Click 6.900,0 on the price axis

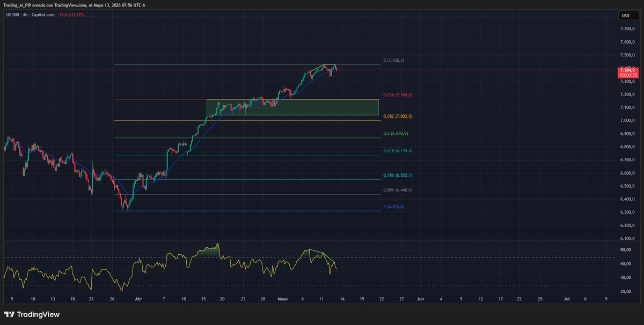pyautogui.click(x=627, y=134)
